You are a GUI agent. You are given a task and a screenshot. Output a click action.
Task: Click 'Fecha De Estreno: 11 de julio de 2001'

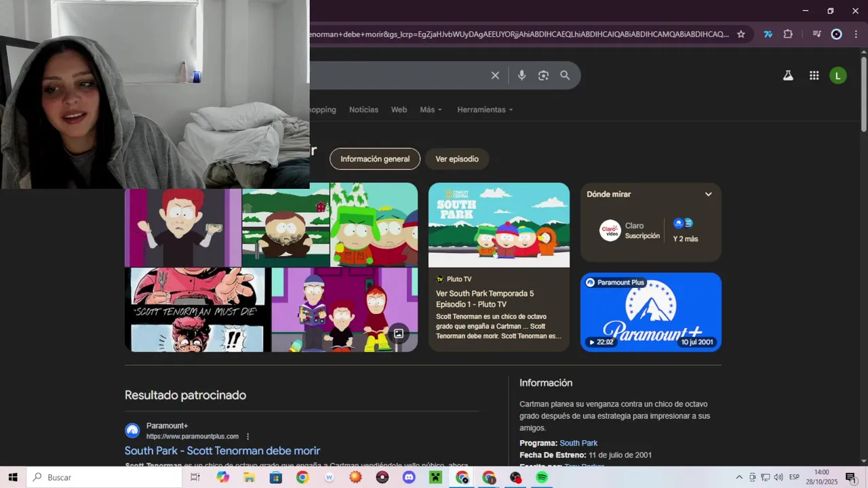click(585, 455)
